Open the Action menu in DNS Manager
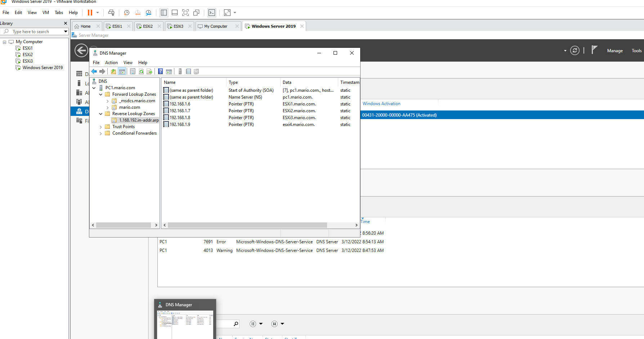The width and height of the screenshot is (644, 339). click(111, 63)
